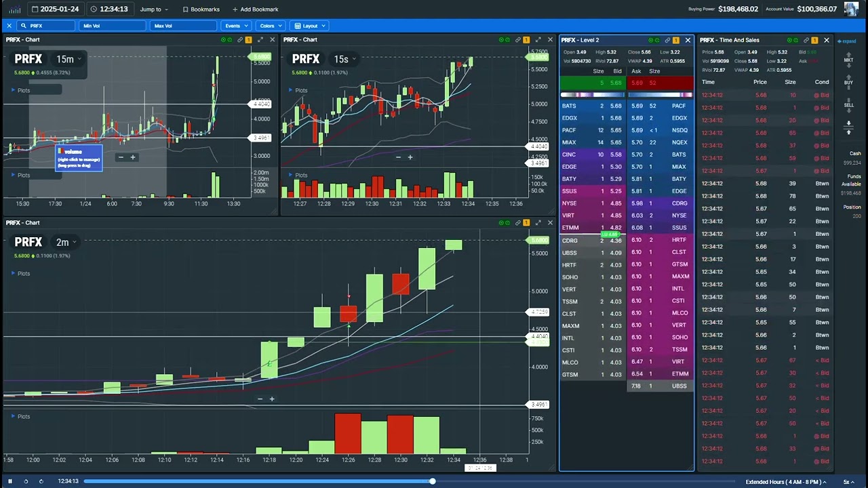Click the plus zoom button in 15m chart
868x488 pixels.
click(133, 157)
